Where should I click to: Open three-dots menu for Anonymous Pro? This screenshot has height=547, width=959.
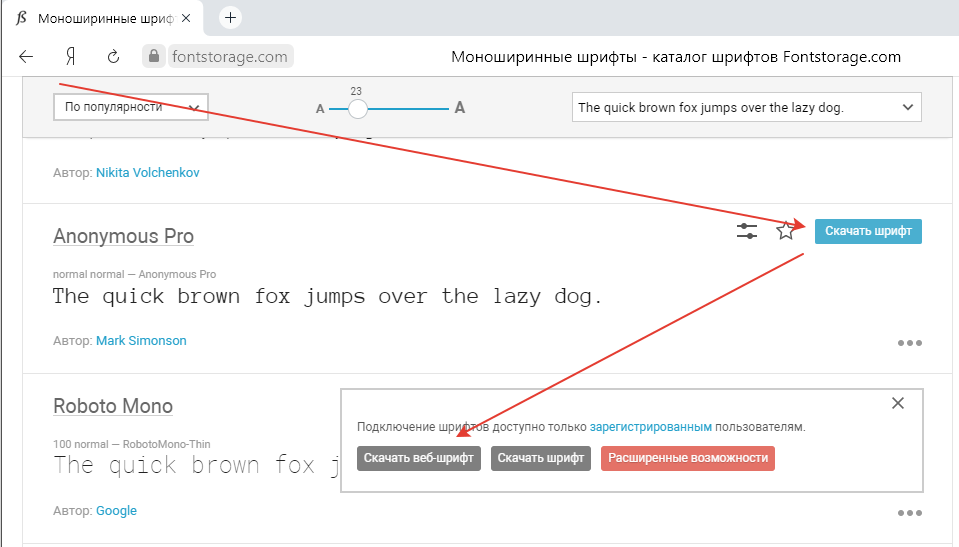tap(909, 343)
